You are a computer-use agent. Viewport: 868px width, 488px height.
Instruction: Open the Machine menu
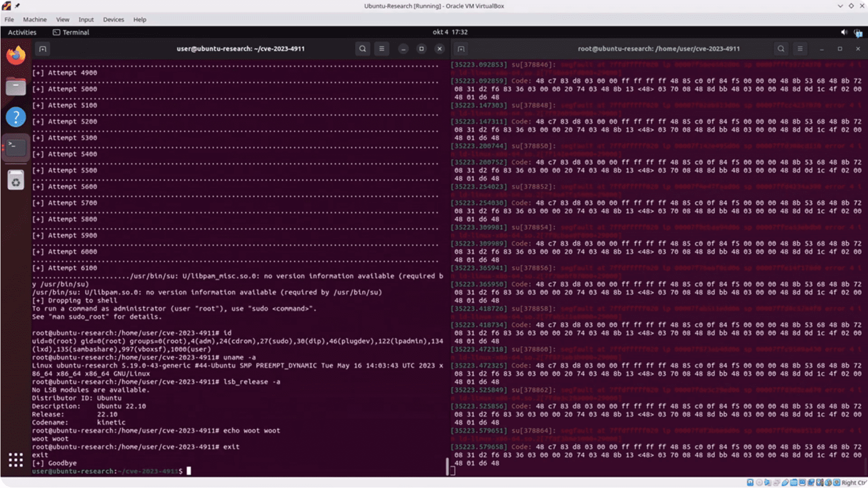[x=35, y=19]
